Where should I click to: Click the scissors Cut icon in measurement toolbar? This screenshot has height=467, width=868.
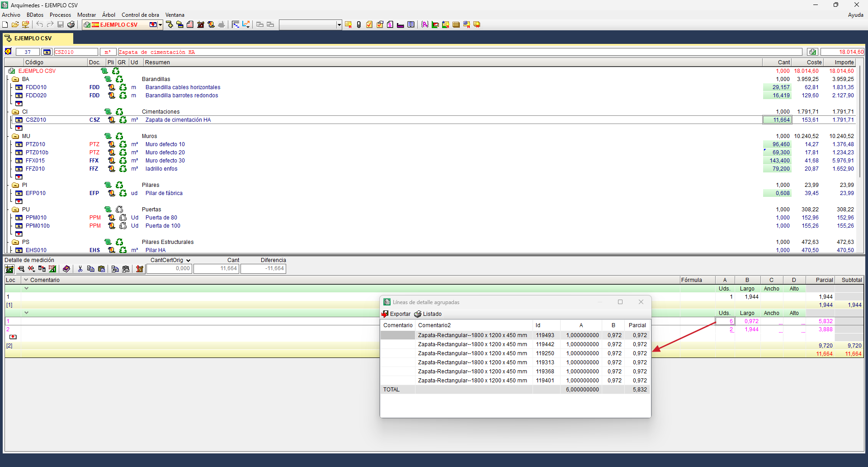point(80,269)
